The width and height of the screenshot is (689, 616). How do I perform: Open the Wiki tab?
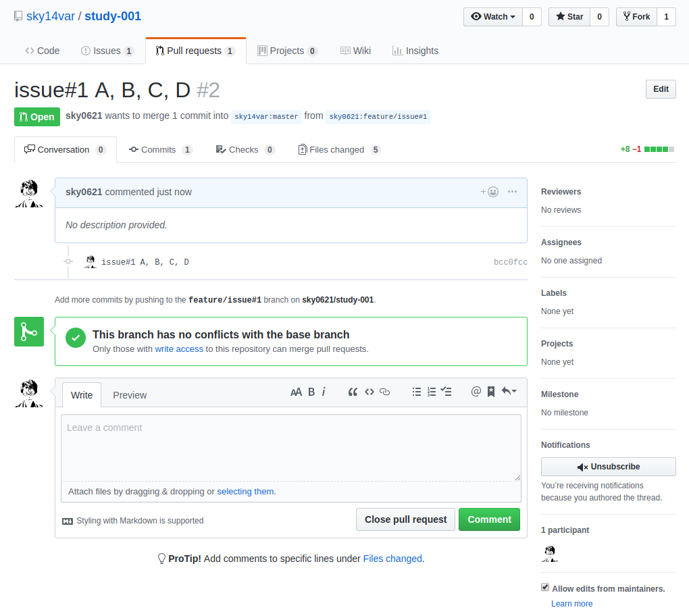[355, 51]
